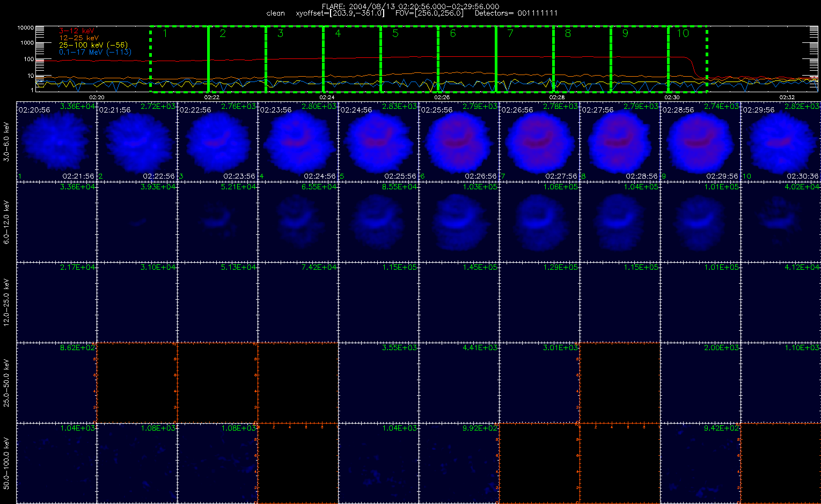Select interval 1 marker in the light curve

pyautogui.click(x=165, y=34)
